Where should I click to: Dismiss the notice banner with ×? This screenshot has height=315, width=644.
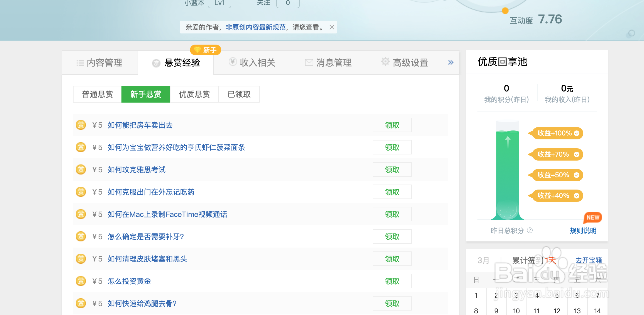click(x=332, y=27)
